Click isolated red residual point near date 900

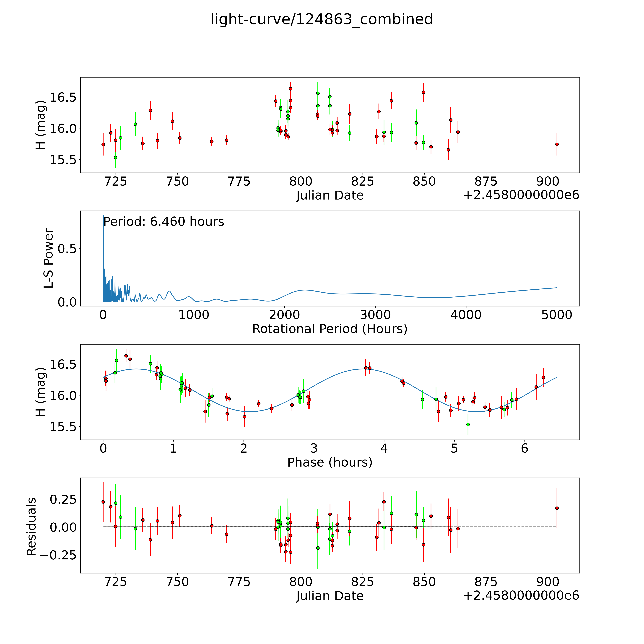coord(557,508)
